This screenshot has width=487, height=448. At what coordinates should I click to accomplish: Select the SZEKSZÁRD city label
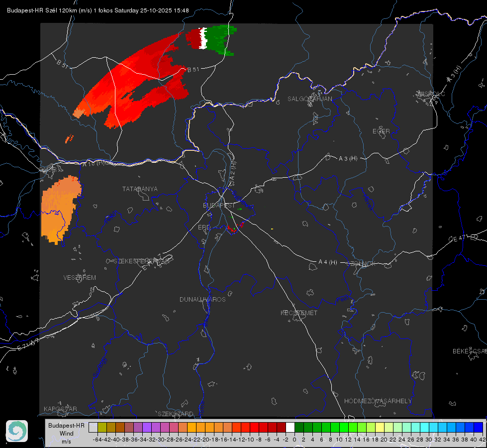(176, 414)
